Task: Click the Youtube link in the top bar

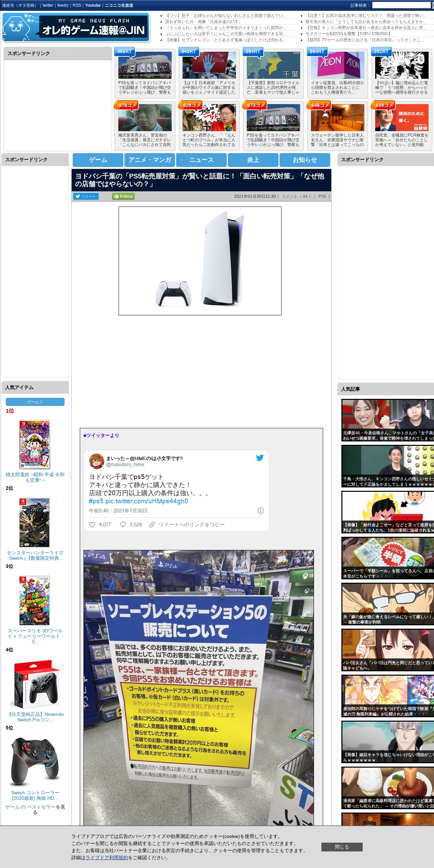Action: tap(93, 5)
